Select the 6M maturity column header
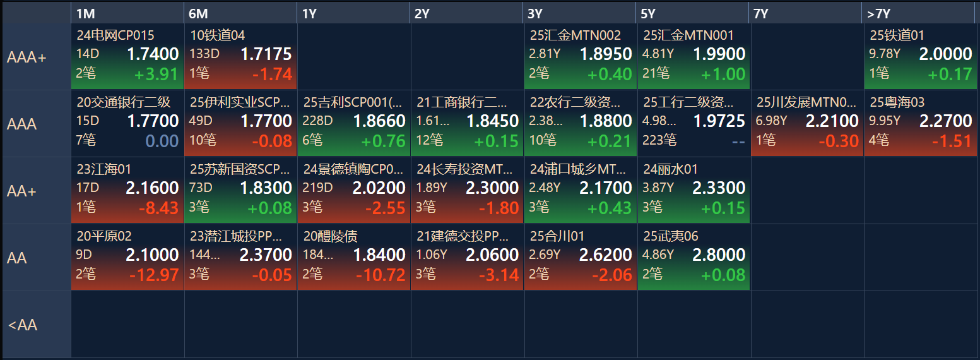This screenshot has width=980, height=360. (240, 13)
